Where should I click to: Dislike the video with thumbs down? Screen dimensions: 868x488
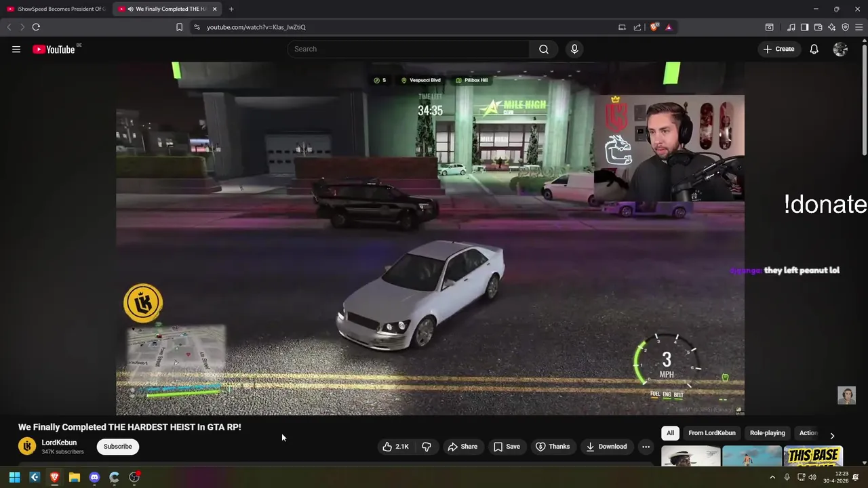427,447
